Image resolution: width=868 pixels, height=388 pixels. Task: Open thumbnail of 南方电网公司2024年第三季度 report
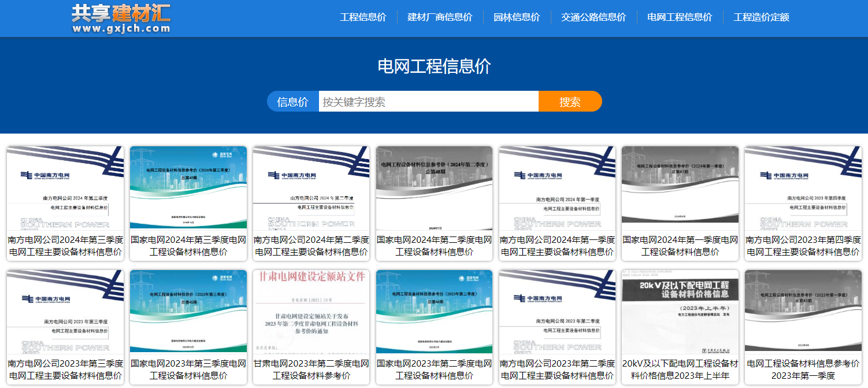click(x=65, y=188)
